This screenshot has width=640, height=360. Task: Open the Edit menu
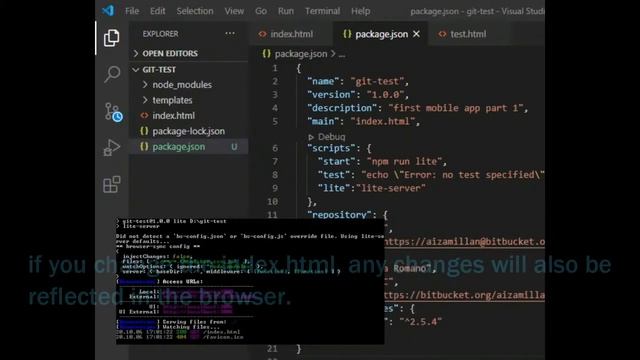click(158, 11)
